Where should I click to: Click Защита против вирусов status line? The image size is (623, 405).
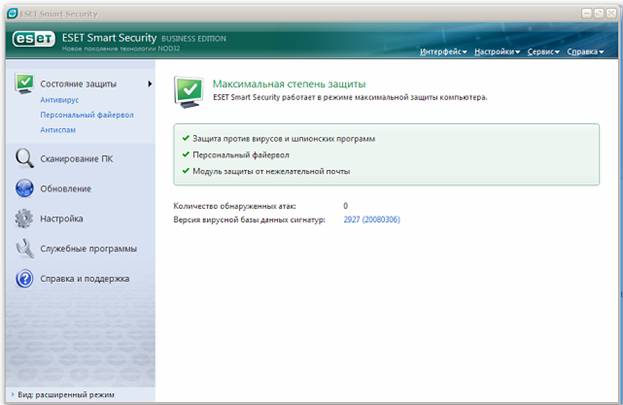click(x=286, y=138)
